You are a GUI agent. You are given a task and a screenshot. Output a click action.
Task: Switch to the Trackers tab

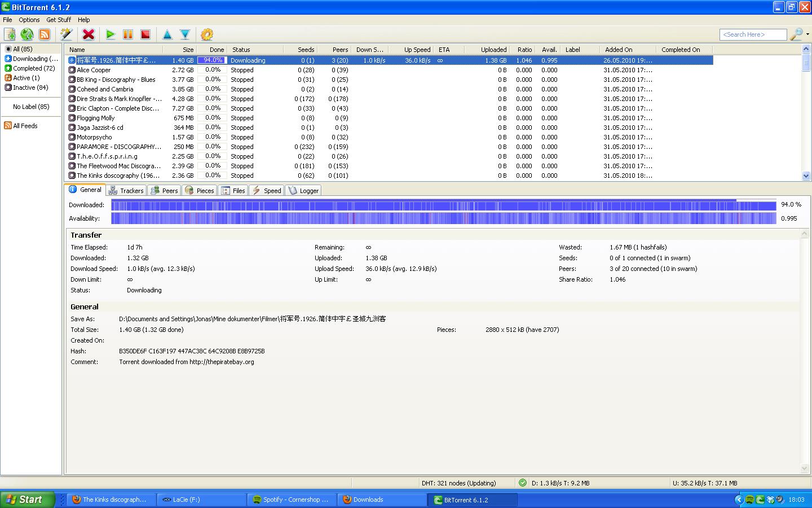click(126, 191)
